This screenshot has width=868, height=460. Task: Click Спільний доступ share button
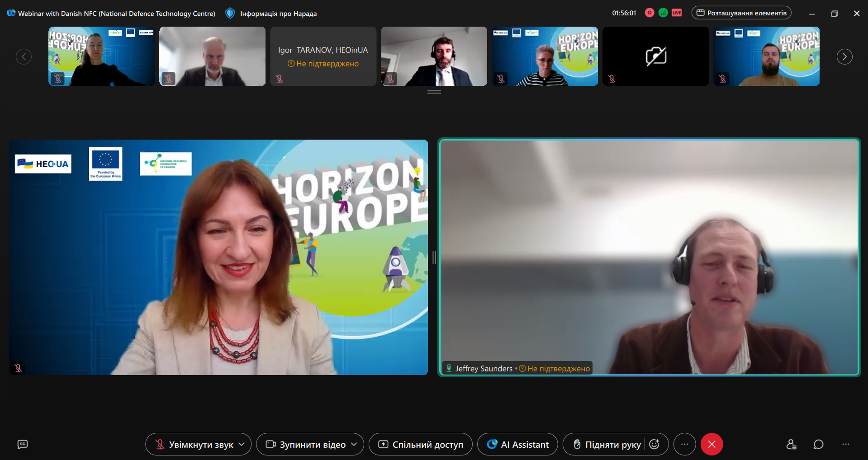(421, 445)
